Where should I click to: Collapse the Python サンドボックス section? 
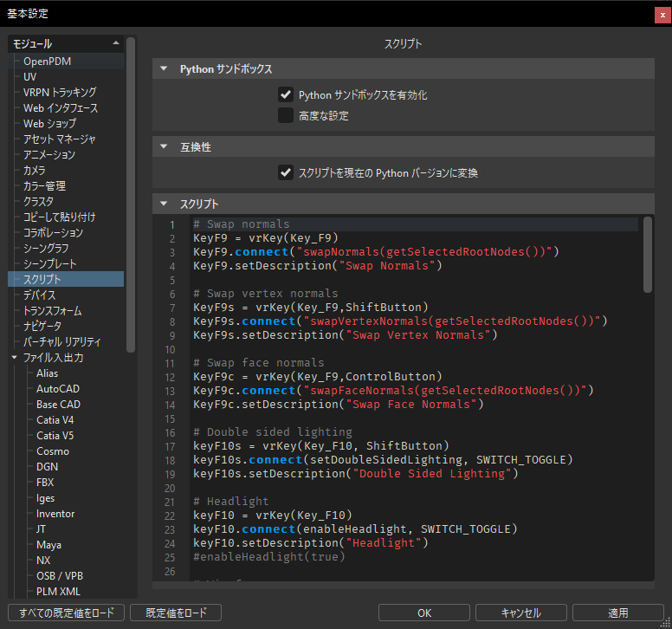pos(164,68)
